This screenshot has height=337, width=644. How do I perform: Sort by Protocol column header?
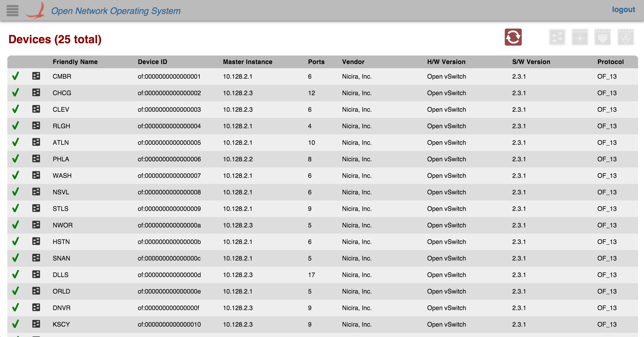click(x=610, y=62)
